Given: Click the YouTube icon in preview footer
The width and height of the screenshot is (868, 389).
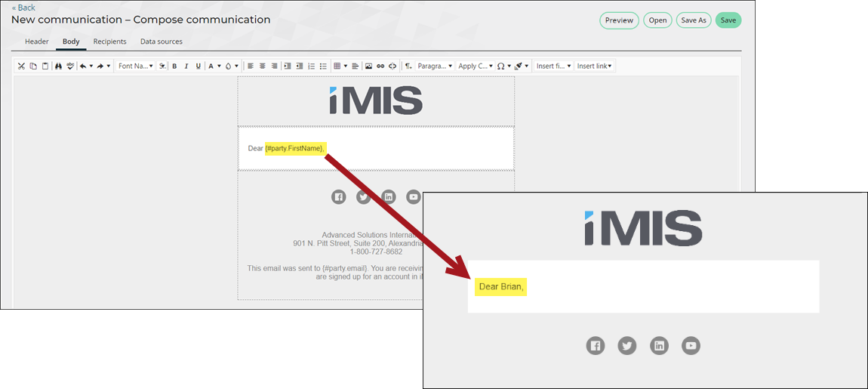Looking at the screenshot, I should pyautogui.click(x=691, y=346).
